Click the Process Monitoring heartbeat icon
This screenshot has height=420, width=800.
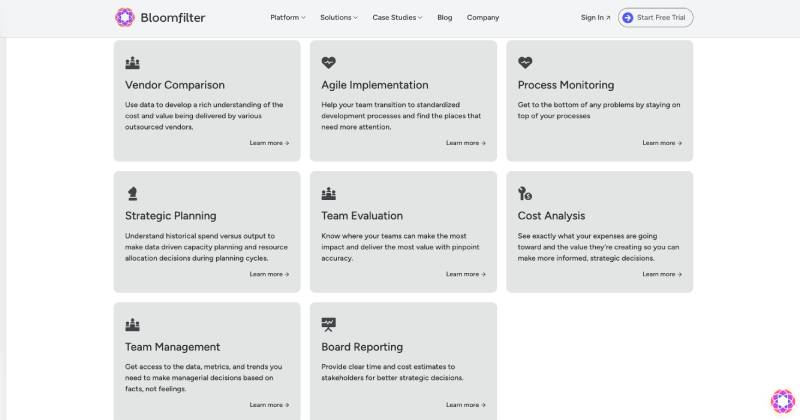click(x=525, y=62)
